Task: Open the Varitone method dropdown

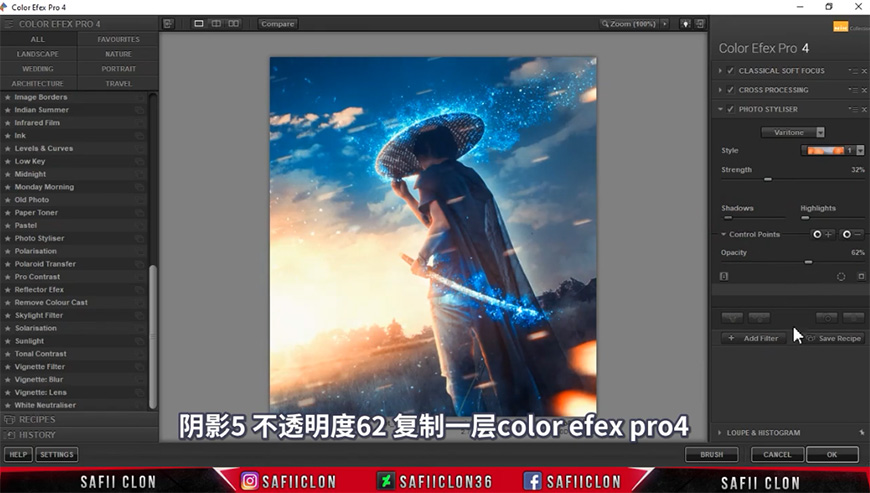Action: [x=793, y=133]
